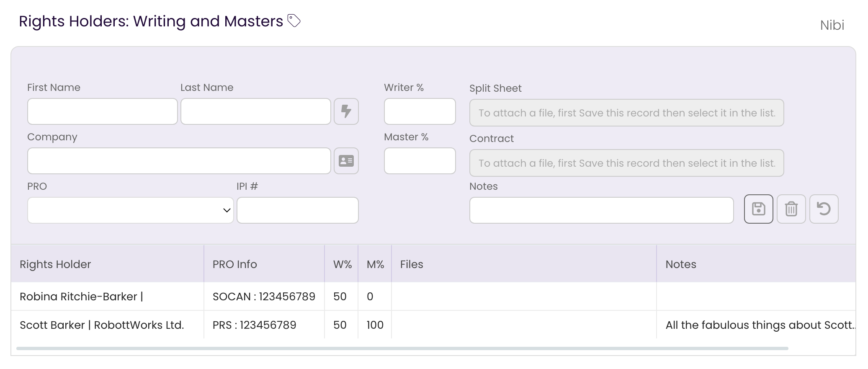Click the M% value 100
Screen dimensions: 868x369
pos(375,325)
